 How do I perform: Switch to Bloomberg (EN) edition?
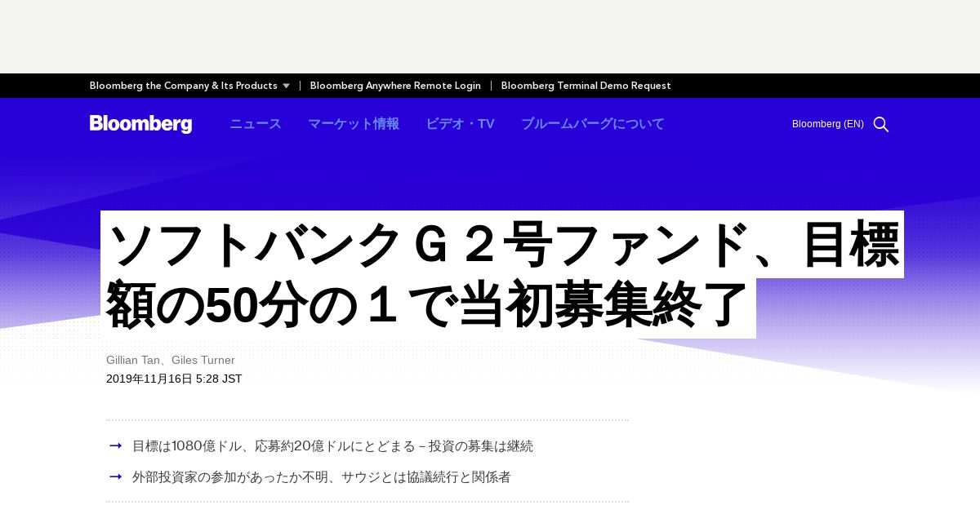(x=828, y=124)
